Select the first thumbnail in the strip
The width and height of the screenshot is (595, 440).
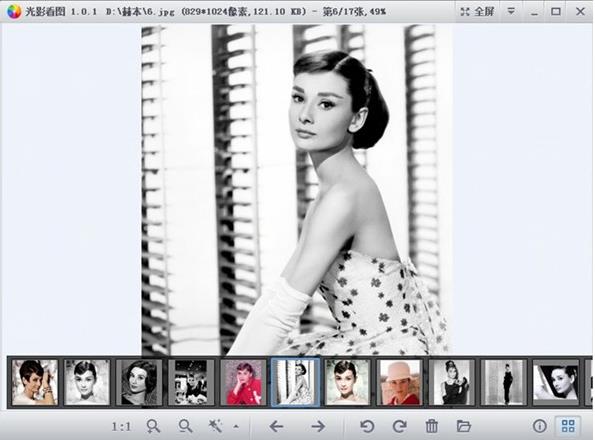35,382
